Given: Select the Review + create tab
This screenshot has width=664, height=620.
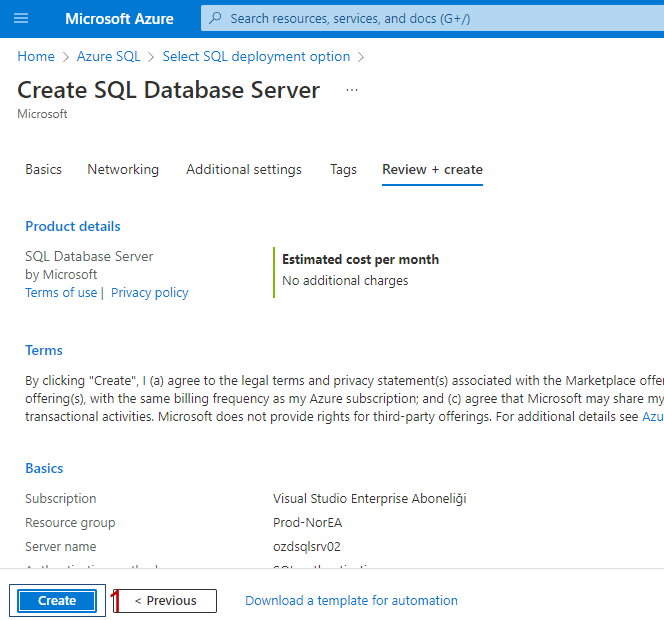Looking at the screenshot, I should 432,169.
